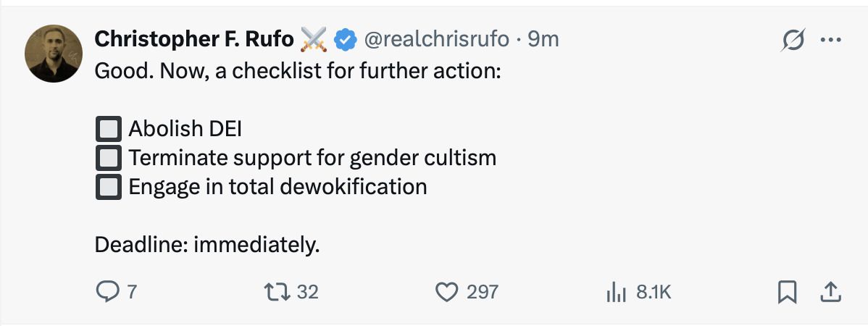Click the Grok explain-post icon

793,41
